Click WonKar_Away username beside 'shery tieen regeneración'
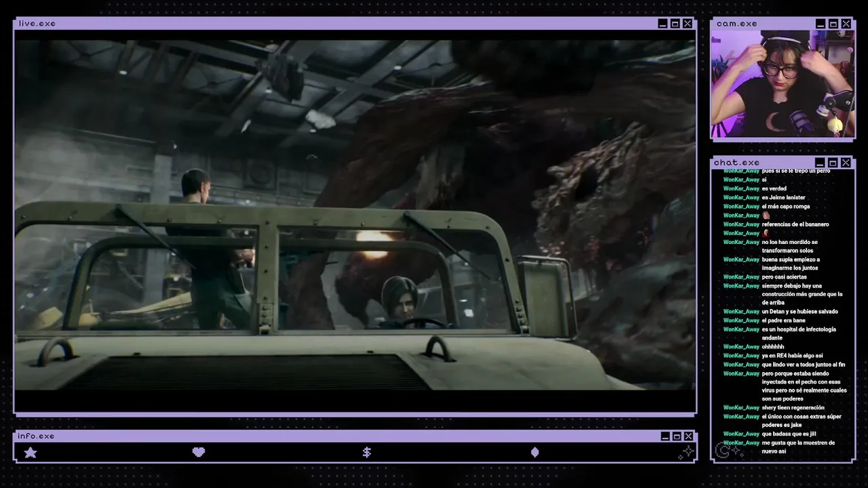The image size is (868, 488). [741, 408]
